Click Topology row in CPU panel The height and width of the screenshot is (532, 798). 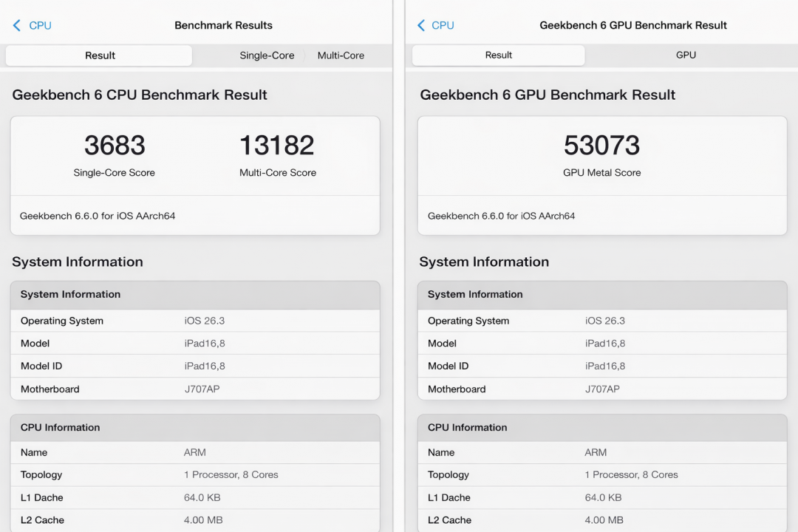(195, 474)
